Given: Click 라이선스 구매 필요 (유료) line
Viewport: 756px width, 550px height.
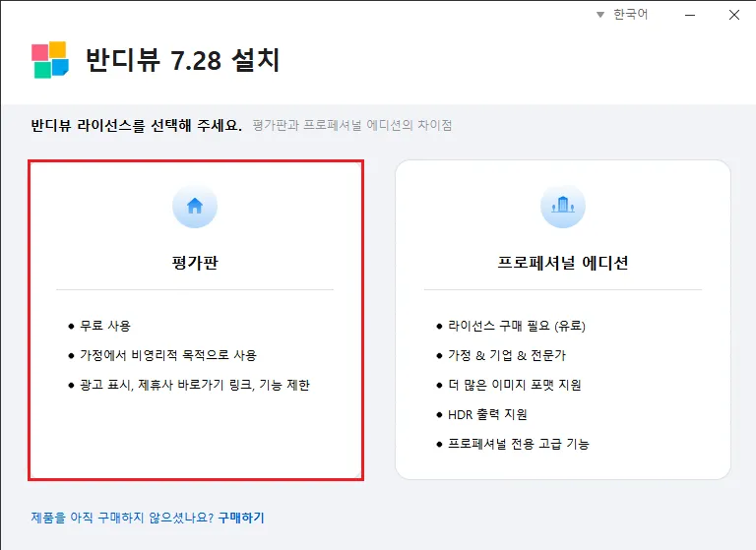Looking at the screenshot, I should click(517, 326).
